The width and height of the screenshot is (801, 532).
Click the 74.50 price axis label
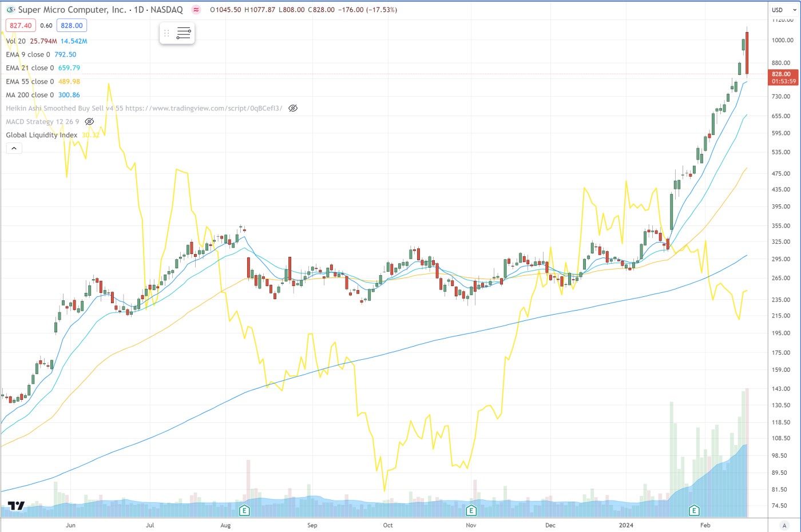(x=779, y=506)
